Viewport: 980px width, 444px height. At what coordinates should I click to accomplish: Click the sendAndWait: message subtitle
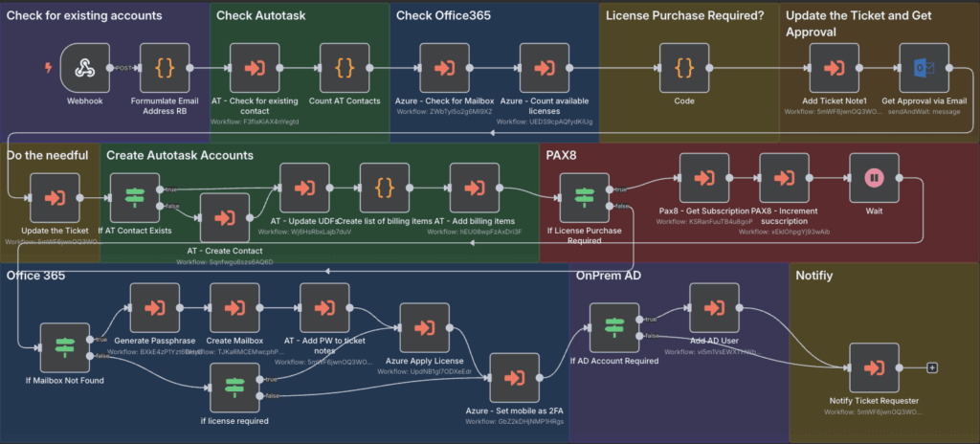tap(924, 112)
